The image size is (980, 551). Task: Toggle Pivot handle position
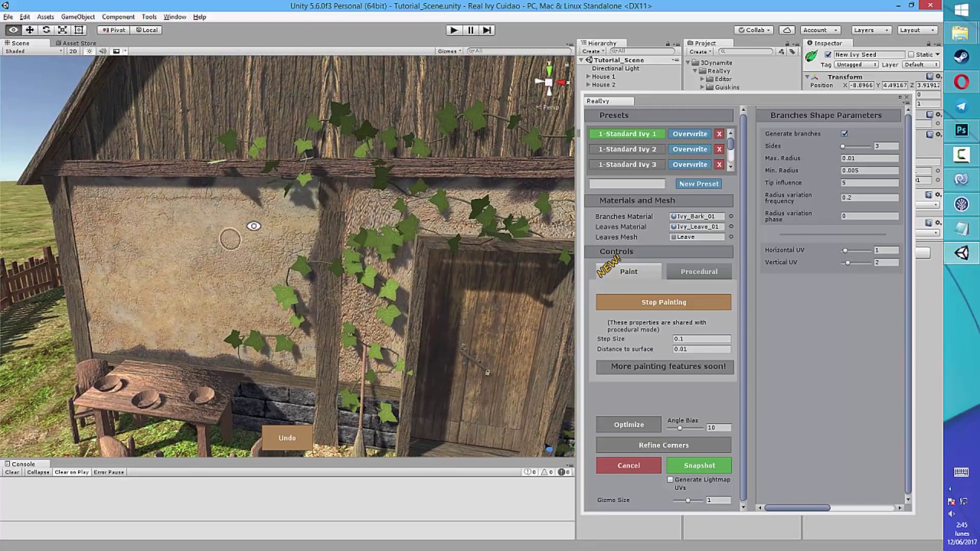[x=113, y=30]
